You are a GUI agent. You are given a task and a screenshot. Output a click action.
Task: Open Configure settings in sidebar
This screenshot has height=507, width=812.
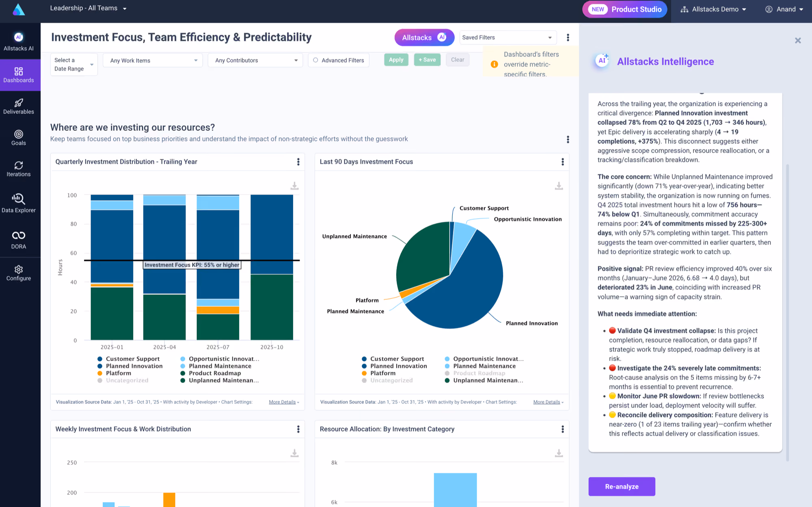[x=19, y=273]
